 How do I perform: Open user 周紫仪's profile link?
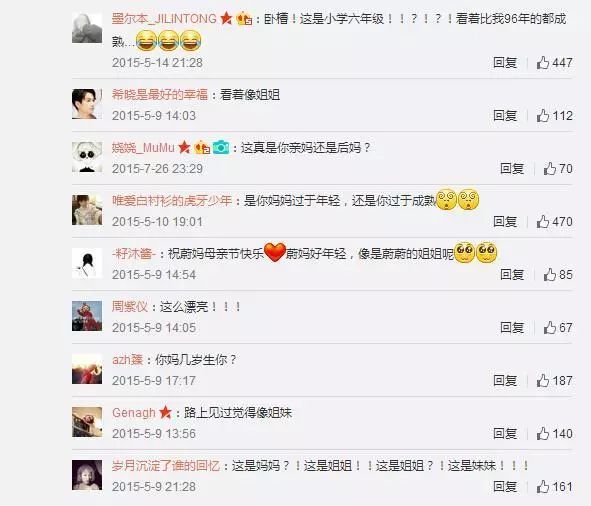click(130, 306)
